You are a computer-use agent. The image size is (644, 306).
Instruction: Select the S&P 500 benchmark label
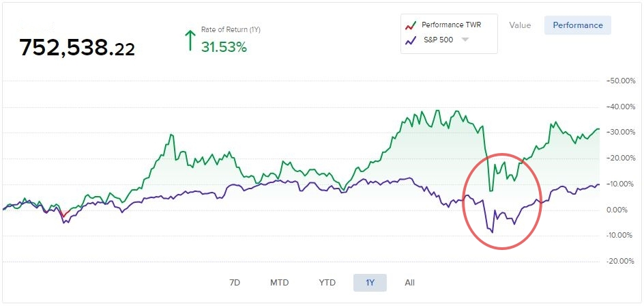pos(437,40)
